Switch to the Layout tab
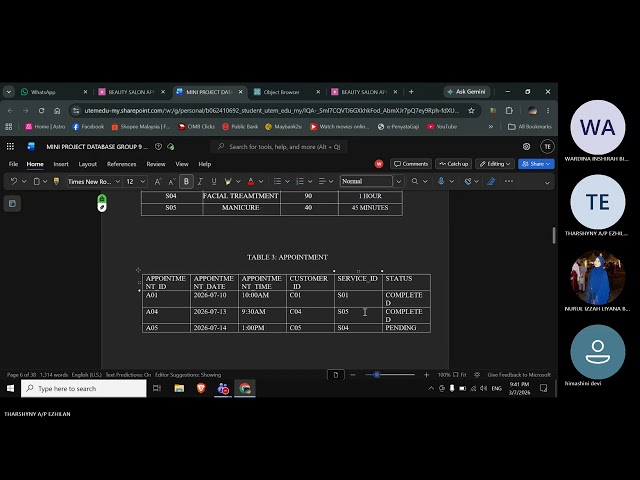This screenshot has width=640, height=480. pyautogui.click(x=88, y=164)
